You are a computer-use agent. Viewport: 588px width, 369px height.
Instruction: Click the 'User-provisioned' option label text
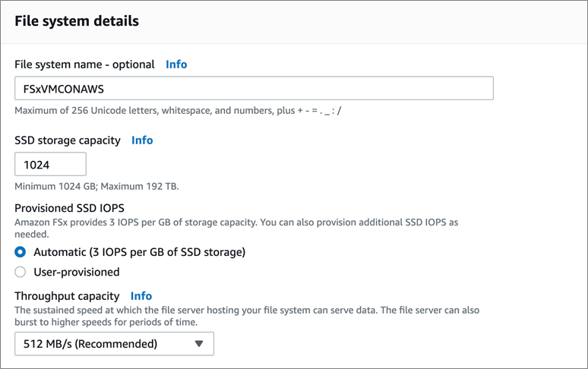pyautogui.click(x=76, y=272)
